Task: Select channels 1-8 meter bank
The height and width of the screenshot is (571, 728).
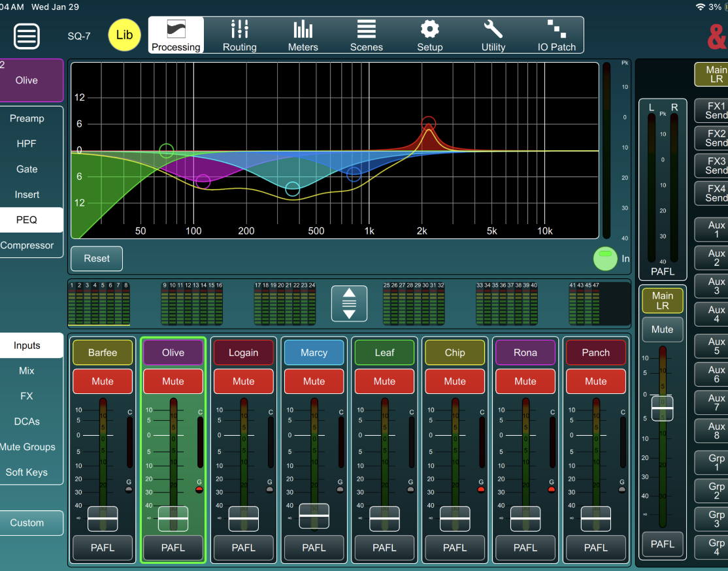Action: (99, 304)
